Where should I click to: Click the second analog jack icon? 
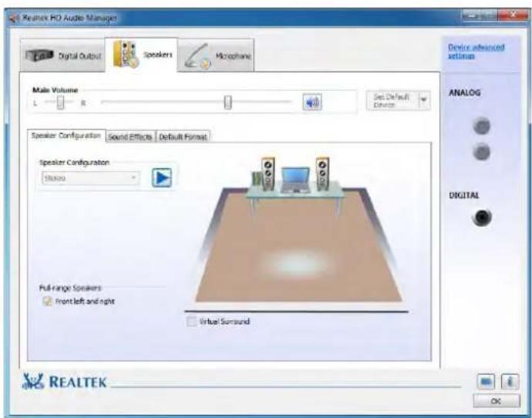click(482, 152)
